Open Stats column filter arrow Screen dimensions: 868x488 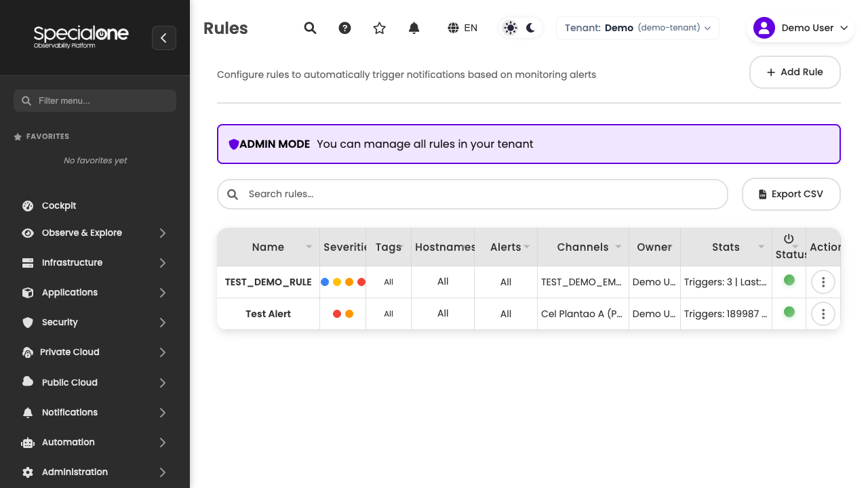click(x=762, y=247)
